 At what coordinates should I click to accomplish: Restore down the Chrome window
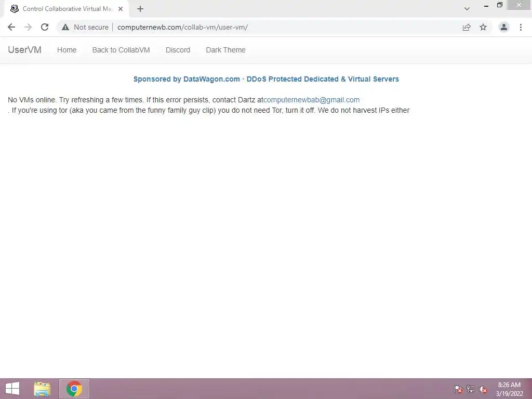point(499,5)
